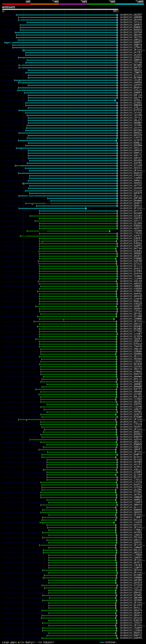Select hit label UniRef100_B9KFZ1

click(131, 636)
